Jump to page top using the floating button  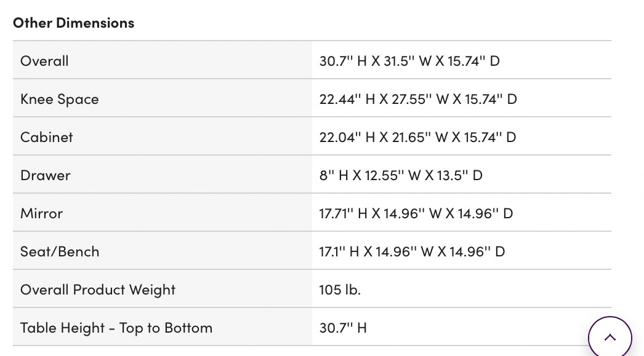[x=610, y=338]
